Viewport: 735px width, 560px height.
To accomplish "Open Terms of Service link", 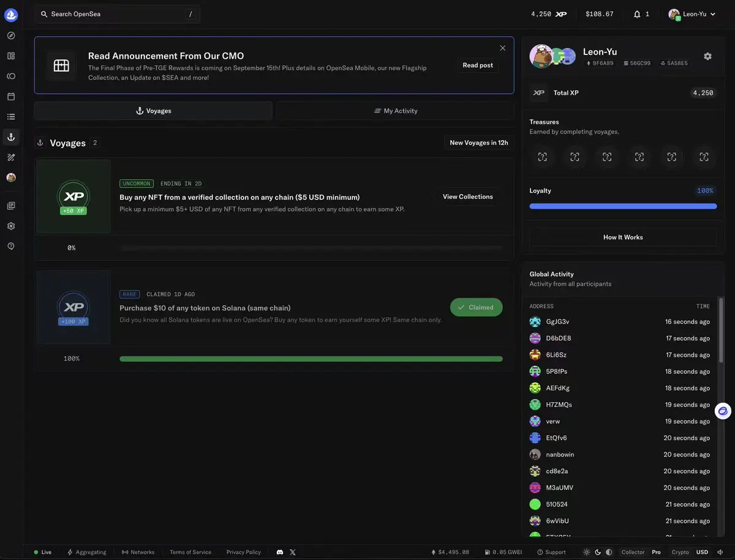I will click(190, 552).
